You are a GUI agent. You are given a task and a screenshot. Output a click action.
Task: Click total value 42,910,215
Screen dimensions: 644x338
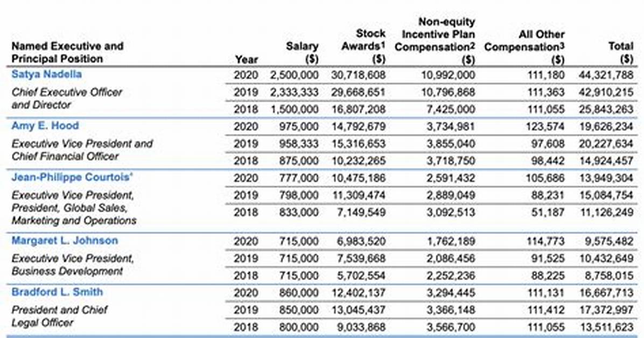coord(606,93)
